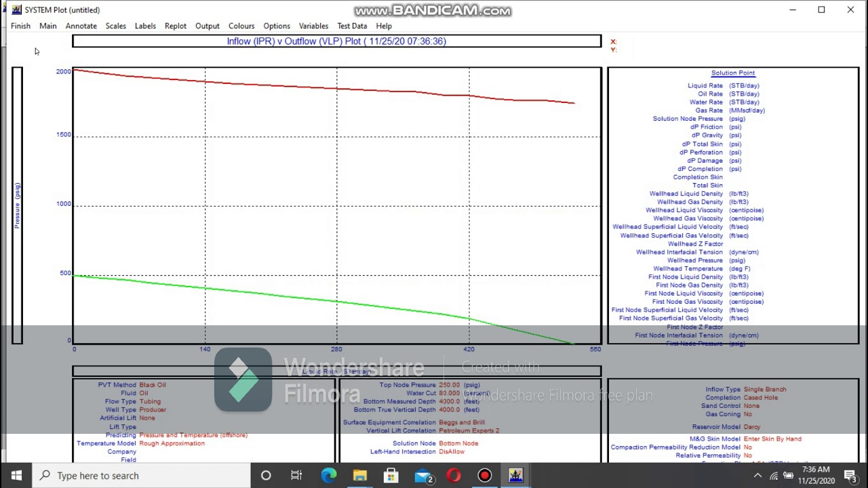The height and width of the screenshot is (488, 868).
Task: Click the red IPR curve on plot
Action: [x=336, y=88]
